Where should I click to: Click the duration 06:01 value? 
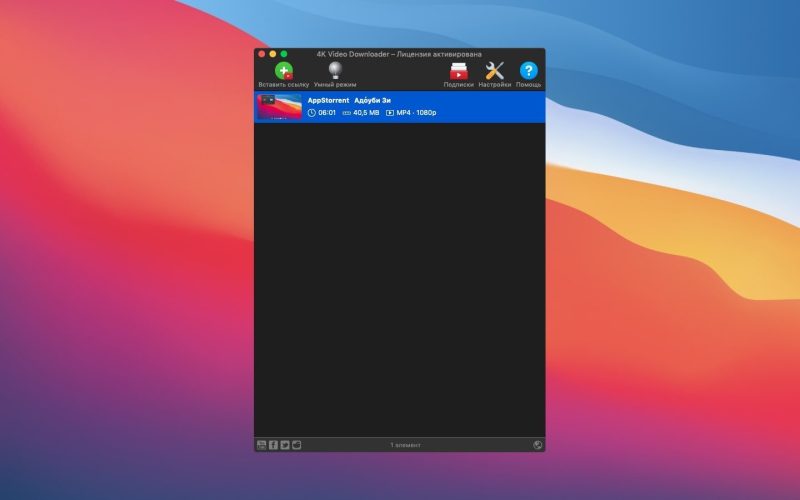coord(327,113)
